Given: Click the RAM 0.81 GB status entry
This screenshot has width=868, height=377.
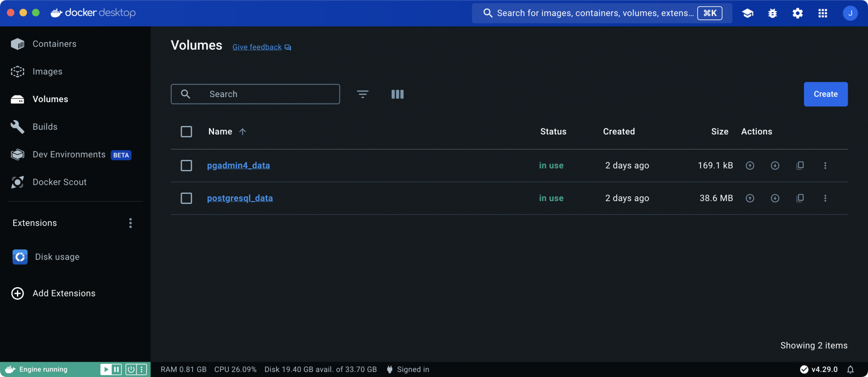Looking at the screenshot, I should (184, 369).
